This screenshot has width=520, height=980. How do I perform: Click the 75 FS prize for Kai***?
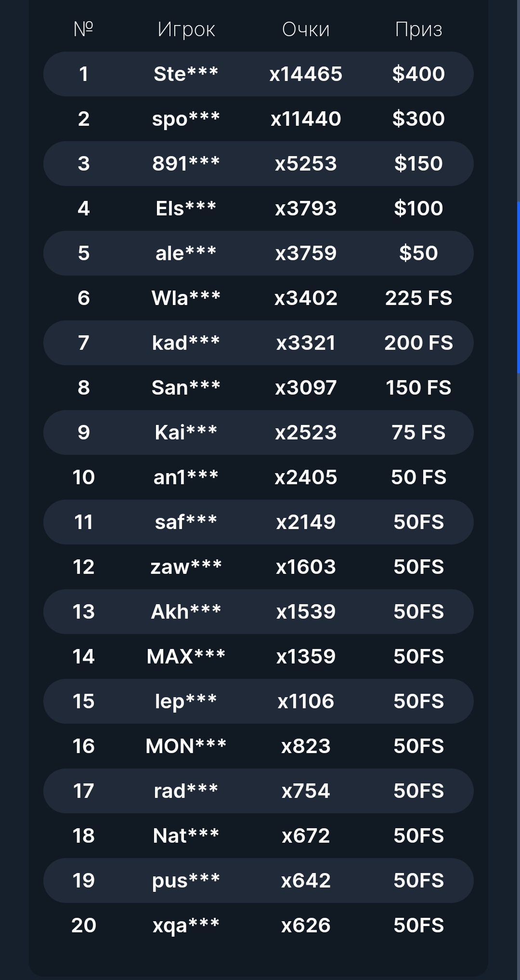pos(418,433)
